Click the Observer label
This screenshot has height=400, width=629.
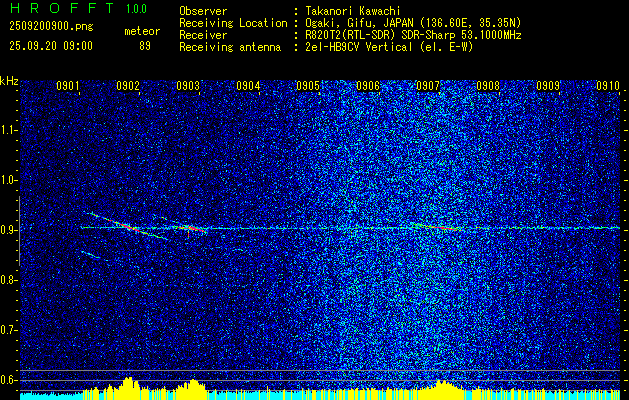click(203, 11)
